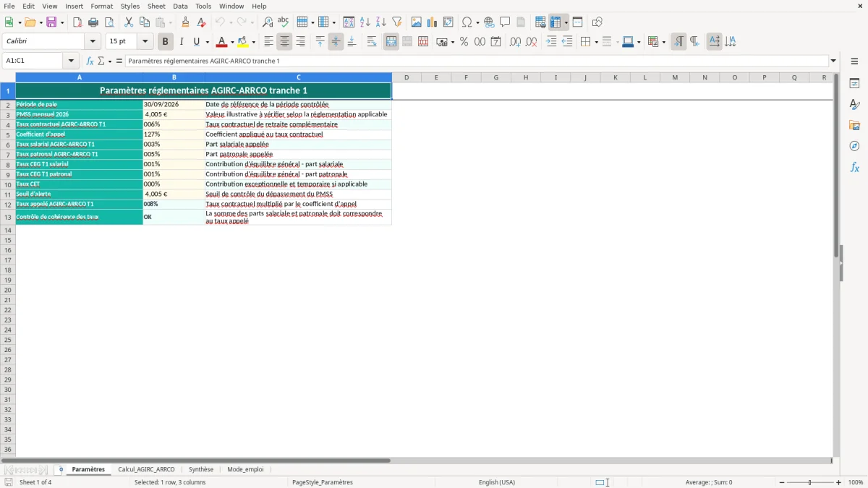Adjust the zoom slider
Viewport: 868px width, 488px height.
point(809,482)
